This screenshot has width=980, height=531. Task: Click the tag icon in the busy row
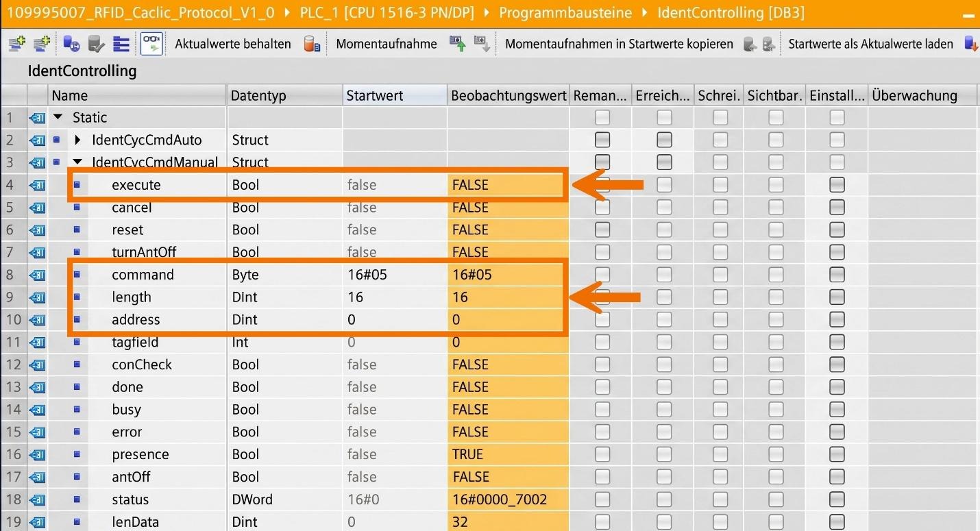(x=37, y=410)
